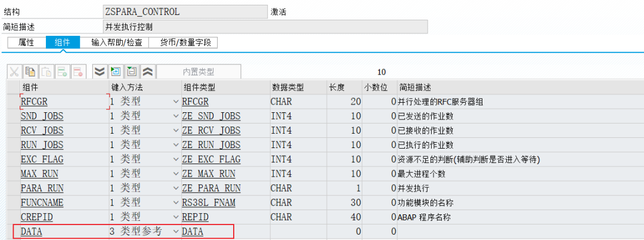Click description text 已发送的作业数
Screen dimensions: 644x240
pyautogui.click(x=426, y=116)
